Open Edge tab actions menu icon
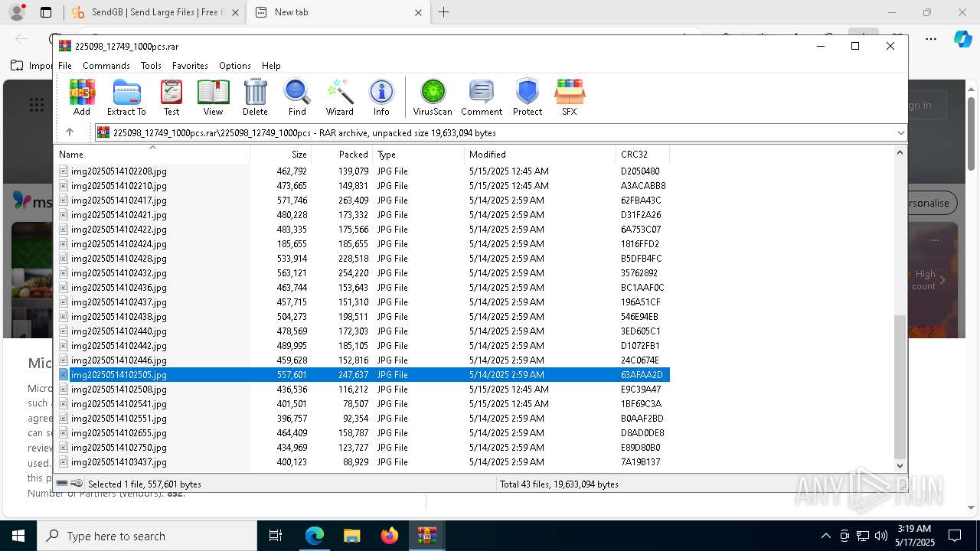Image resolution: width=980 pixels, height=551 pixels. point(46,12)
